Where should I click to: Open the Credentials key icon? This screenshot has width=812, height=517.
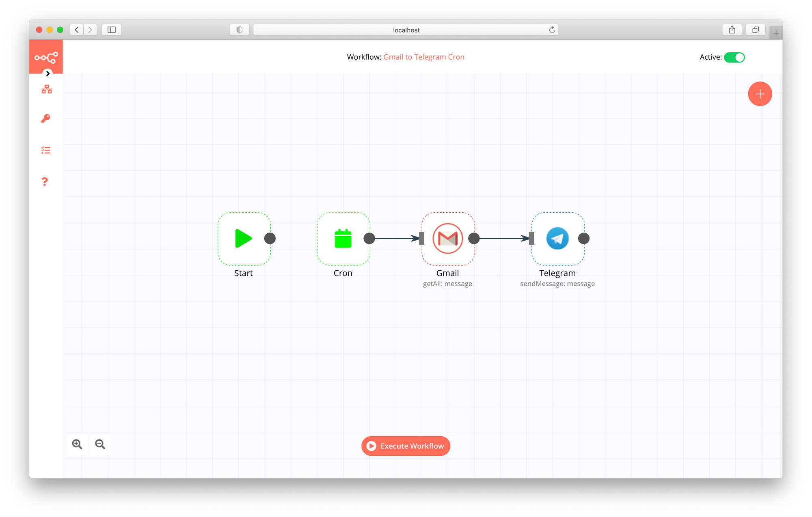click(45, 118)
